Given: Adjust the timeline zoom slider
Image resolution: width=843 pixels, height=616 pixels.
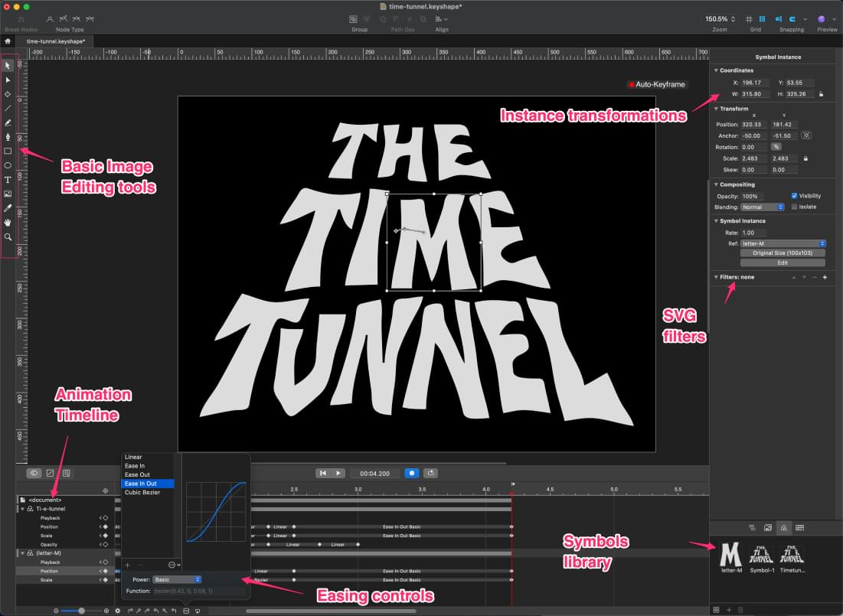Looking at the screenshot, I should [x=81, y=610].
